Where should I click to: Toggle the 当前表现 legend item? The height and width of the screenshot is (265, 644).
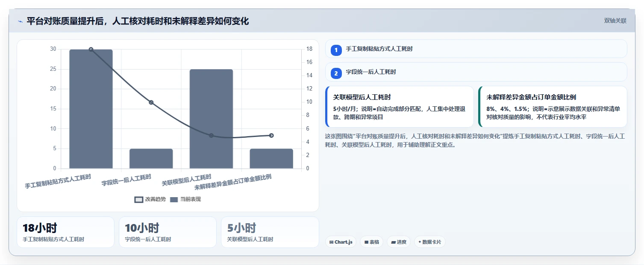[185, 199]
